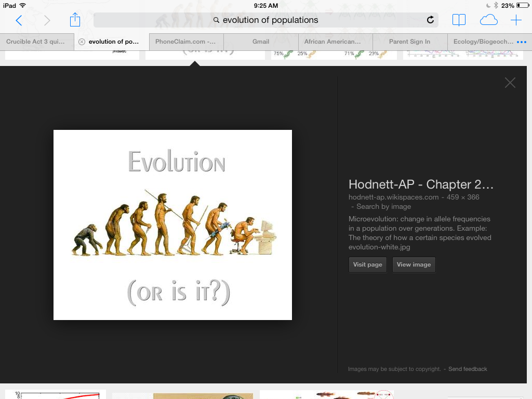Viewport: 532px width, 399px height.
Task: Close the 'evolution of po...' tab
Action: pyautogui.click(x=82, y=42)
